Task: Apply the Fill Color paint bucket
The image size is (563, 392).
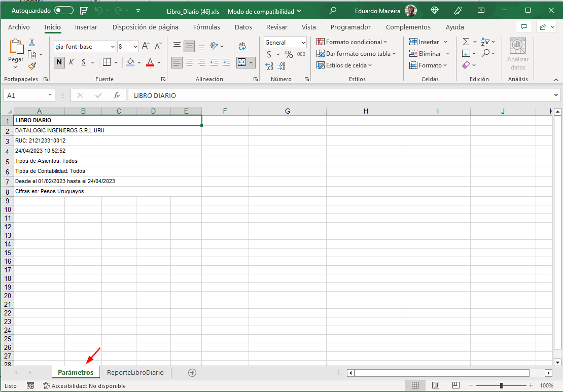Action: pos(130,62)
